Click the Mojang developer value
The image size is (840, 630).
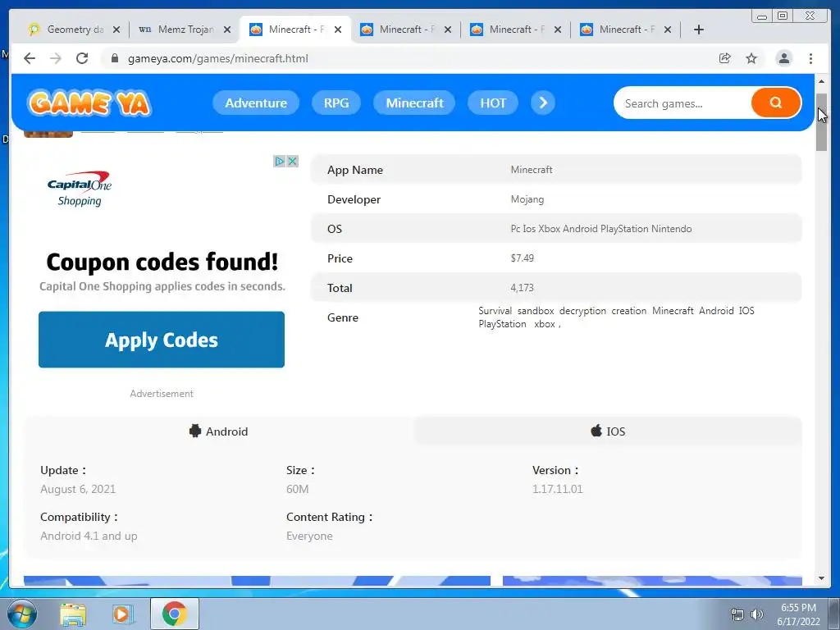(x=527, y=199)
